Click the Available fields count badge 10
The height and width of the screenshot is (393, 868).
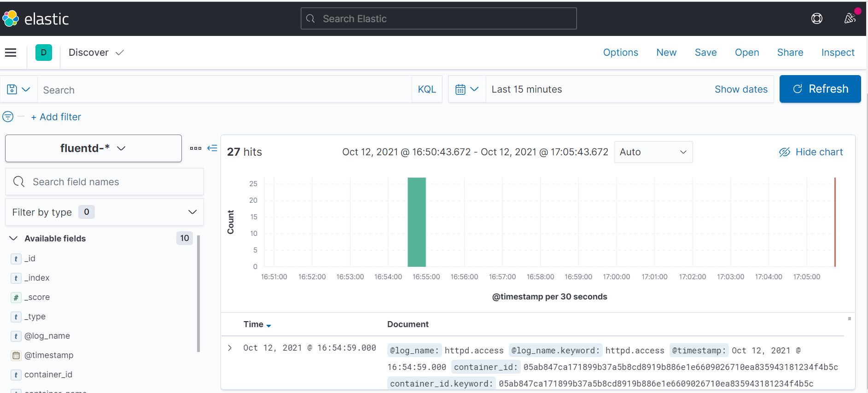tap(185, 238)
